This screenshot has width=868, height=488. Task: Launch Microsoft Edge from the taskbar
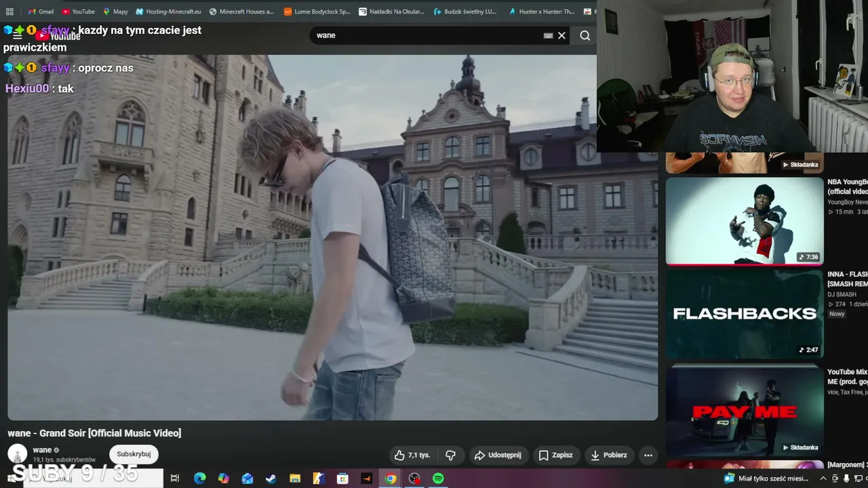[x=199, y=479]
